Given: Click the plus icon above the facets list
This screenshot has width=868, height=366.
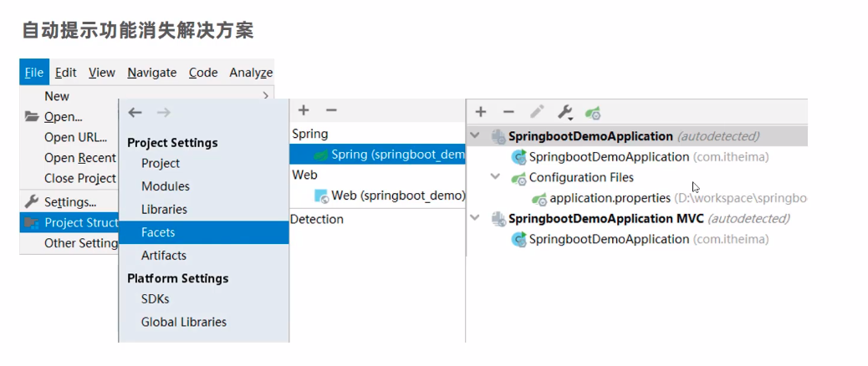Looking at the screenshot, I should coord(304,110).
